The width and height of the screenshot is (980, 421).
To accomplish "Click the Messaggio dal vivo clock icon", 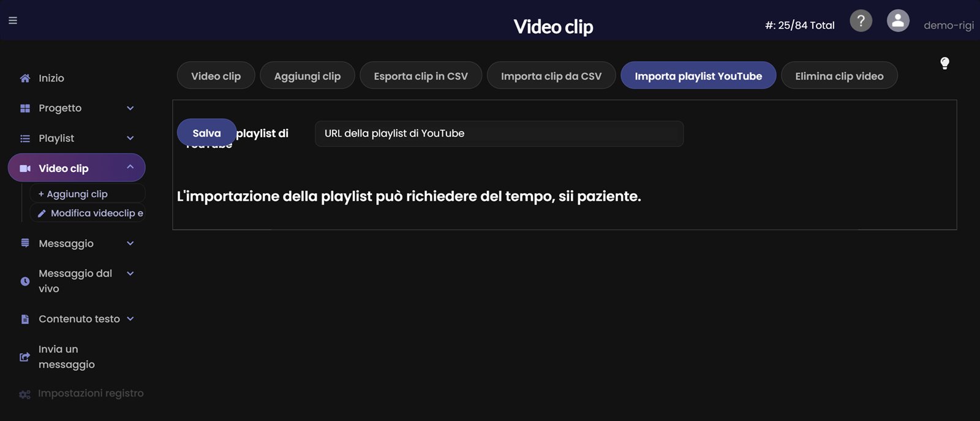I will 25,281.
